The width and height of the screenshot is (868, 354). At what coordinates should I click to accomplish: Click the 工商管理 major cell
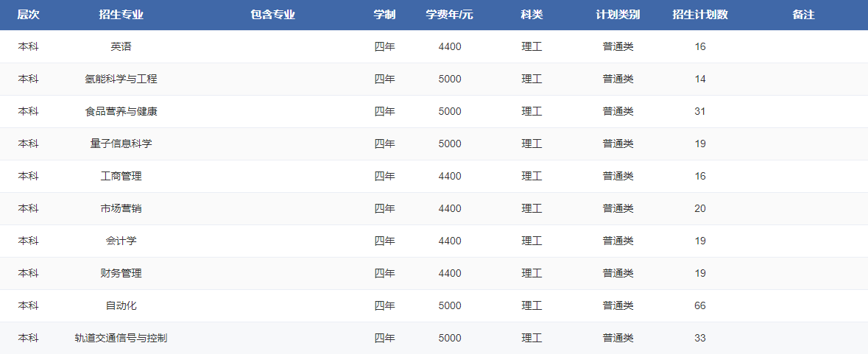pyautogui.click(x=121, y=176)
